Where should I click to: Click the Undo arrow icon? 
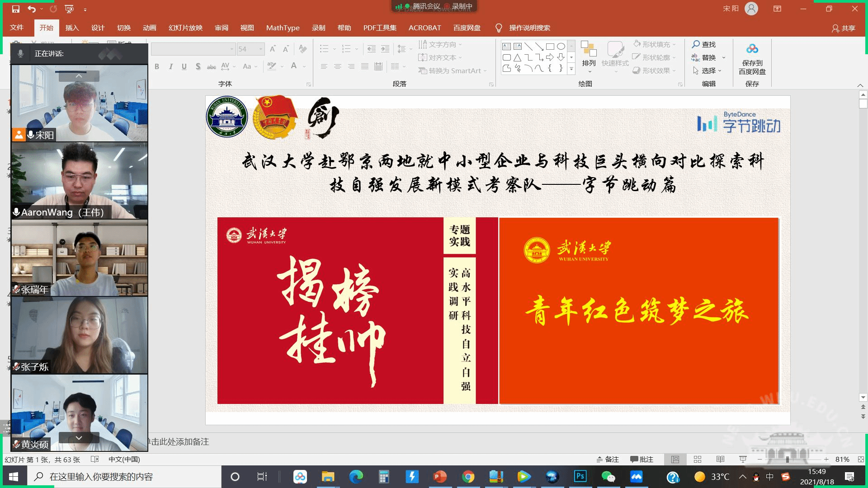[31, 9]
